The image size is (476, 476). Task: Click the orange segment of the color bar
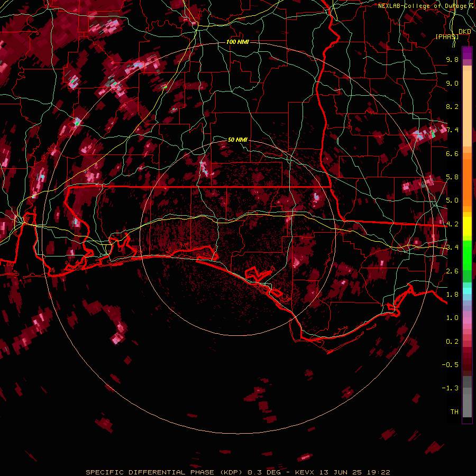[x=467, y=179]
